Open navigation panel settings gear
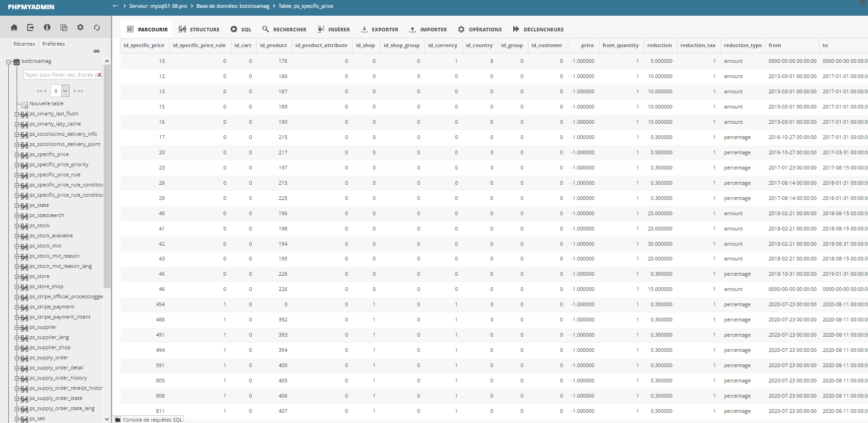The height and width of the screenshot is (423, 868). click(x=80, y=28)
